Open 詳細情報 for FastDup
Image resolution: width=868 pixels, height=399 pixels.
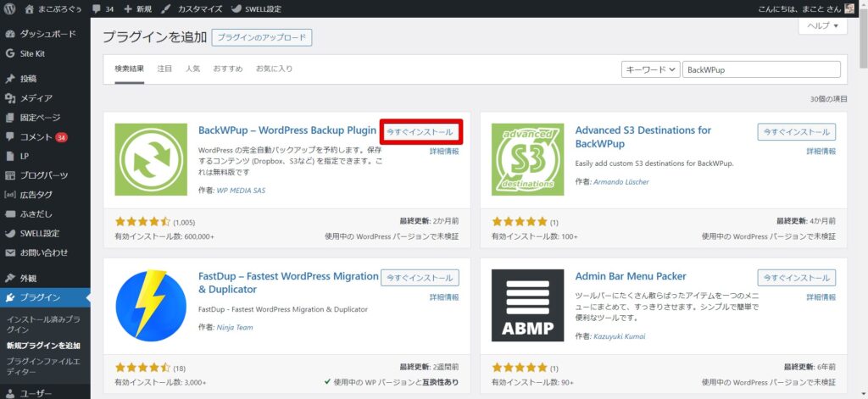444,297
